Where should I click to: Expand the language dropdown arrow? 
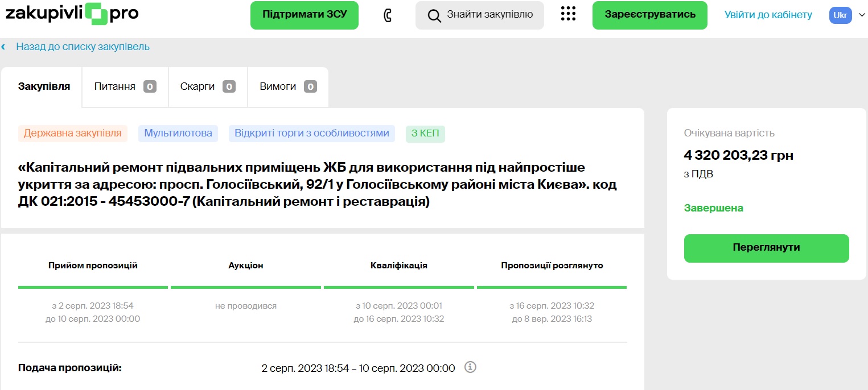[861, 15]
